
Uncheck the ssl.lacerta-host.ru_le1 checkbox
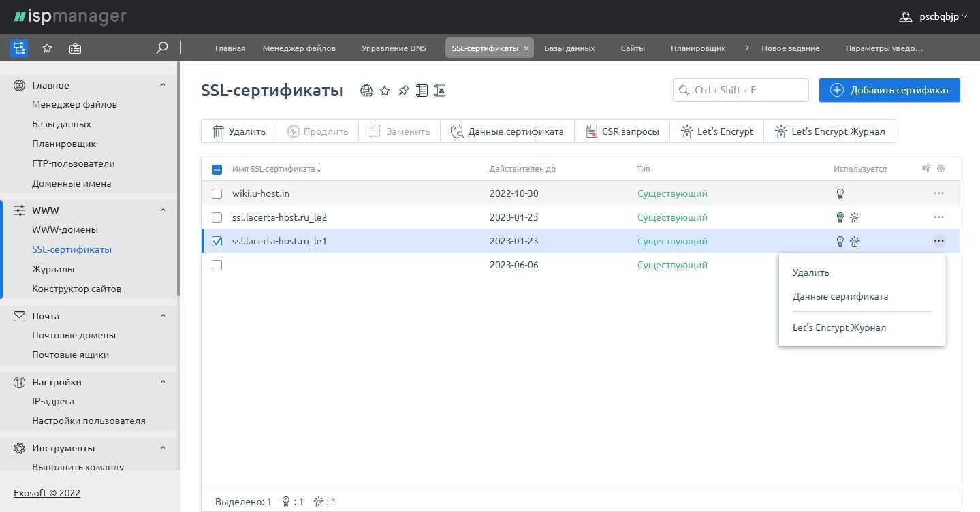217,241
